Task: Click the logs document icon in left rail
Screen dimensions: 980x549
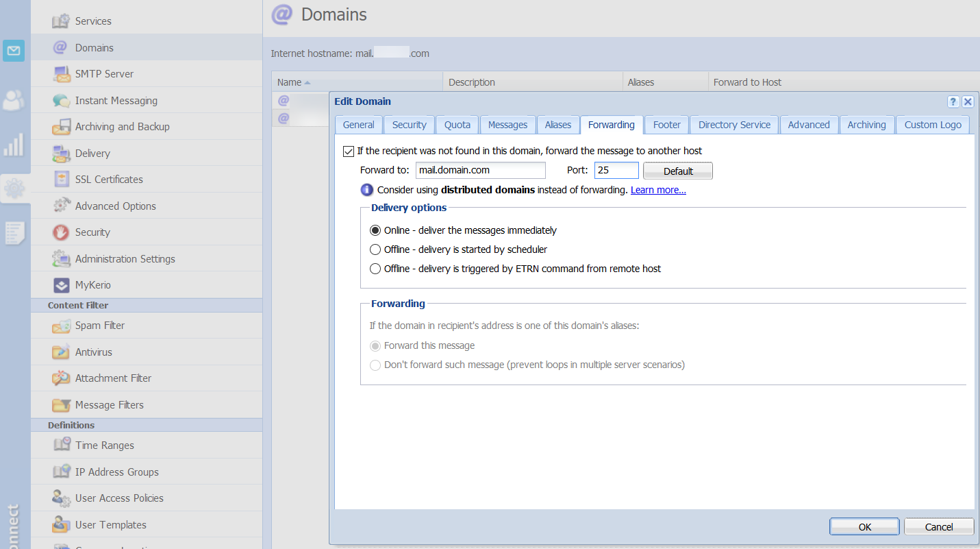Action: point(14,233)
